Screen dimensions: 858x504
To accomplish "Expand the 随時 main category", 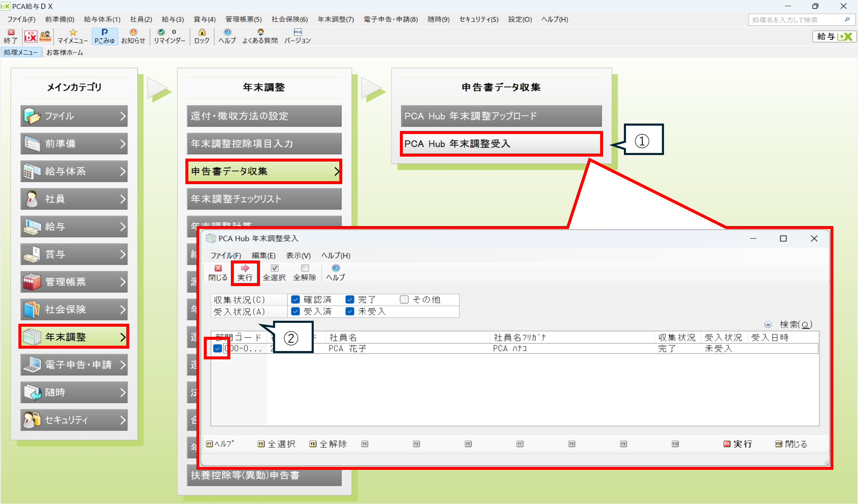I will click(74, 392).
